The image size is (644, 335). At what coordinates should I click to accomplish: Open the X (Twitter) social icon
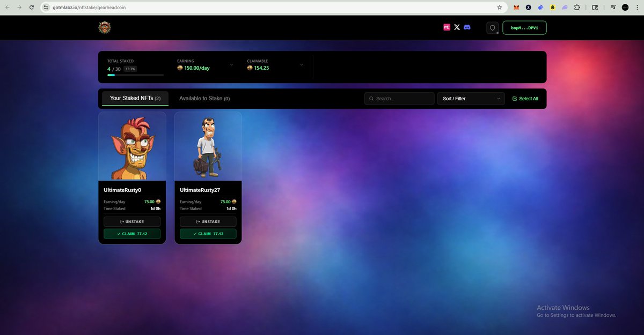[x=457, y=27]
